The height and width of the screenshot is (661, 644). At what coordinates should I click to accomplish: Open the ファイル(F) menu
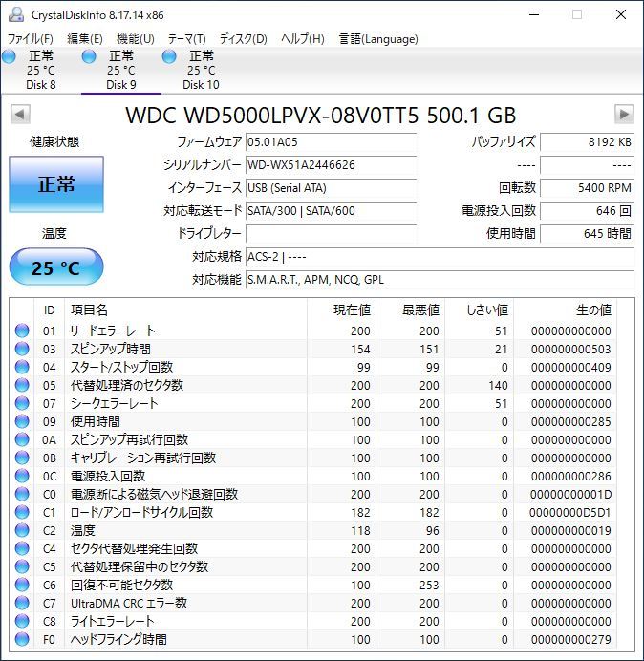point(30,39)
